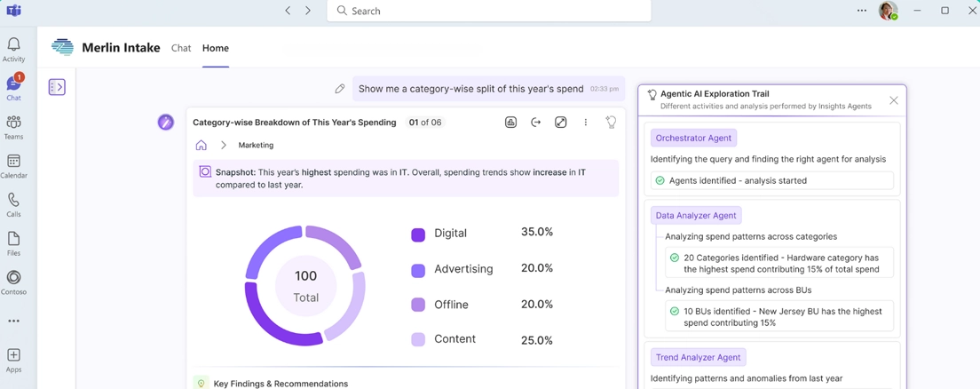Toggle the lightbulb exploration trail icon
This screenshot has height=389, width=980.
point(612,123)
